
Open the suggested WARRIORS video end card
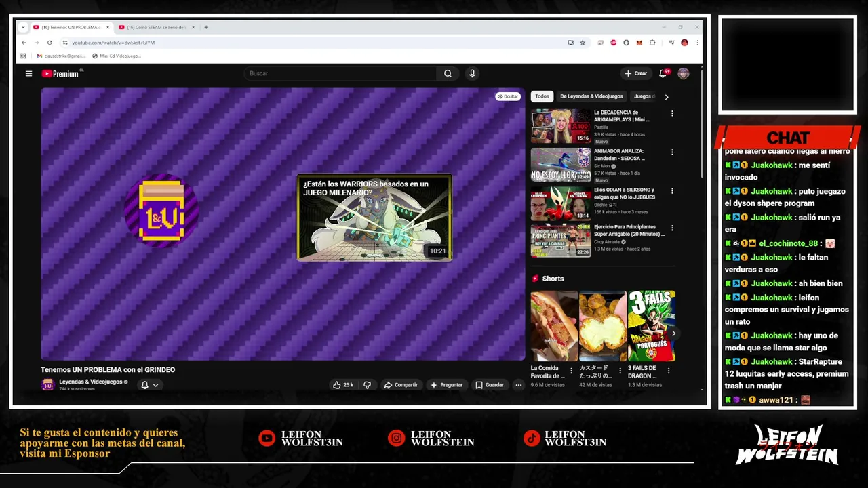coord(374,218)
